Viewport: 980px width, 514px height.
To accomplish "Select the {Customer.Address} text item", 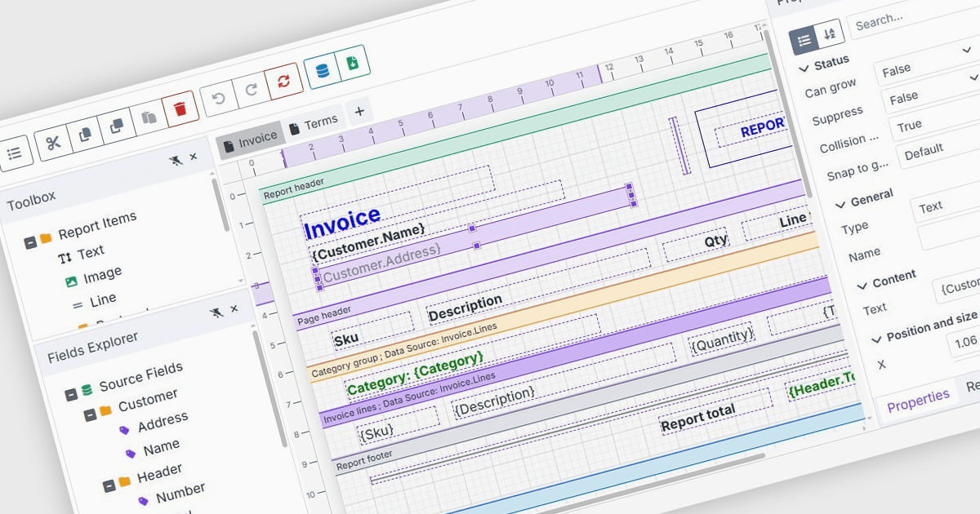I will [x=381, y=262].
